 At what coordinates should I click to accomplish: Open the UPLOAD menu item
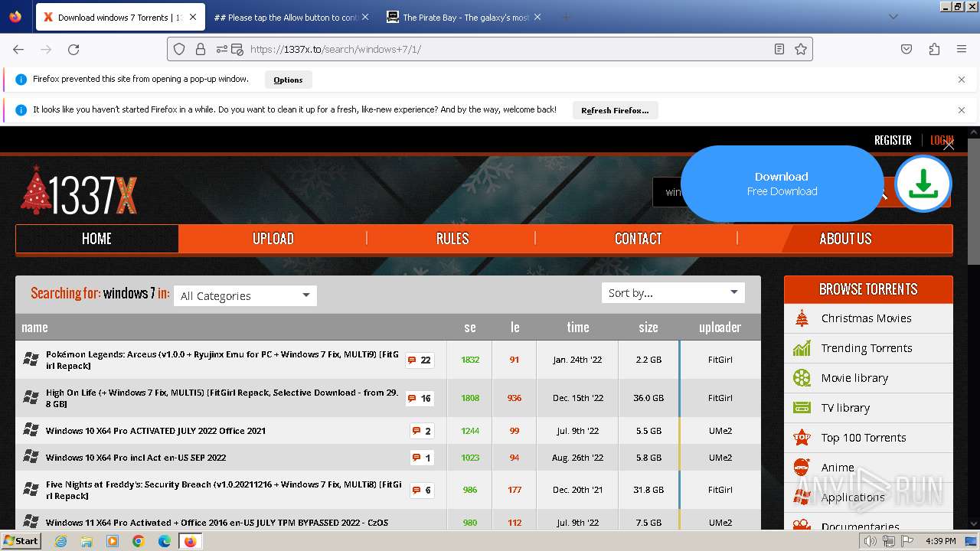273,239
